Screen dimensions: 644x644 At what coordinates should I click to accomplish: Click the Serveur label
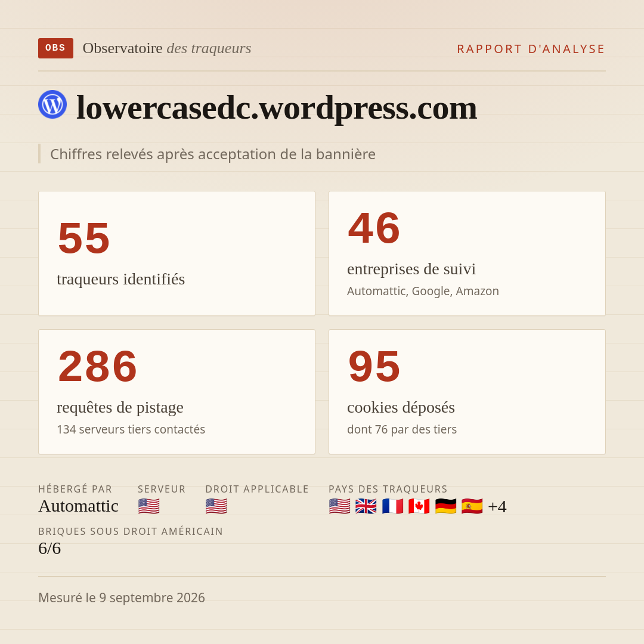coord(162,489)
